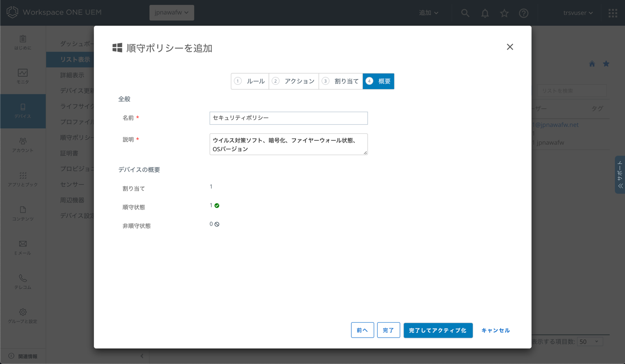Click 完了してアクティブ化 button

tap(438, 330)
